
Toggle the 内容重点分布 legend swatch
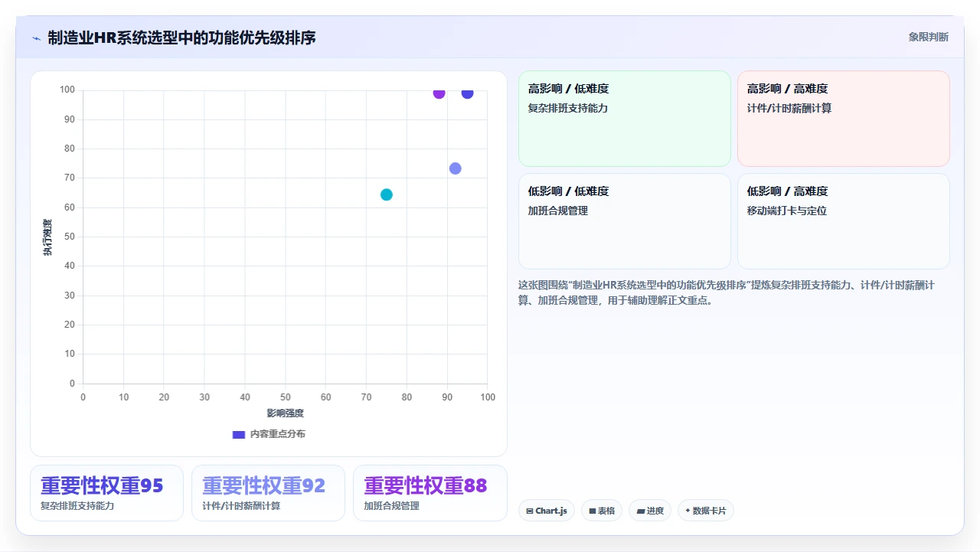point(239,434)
